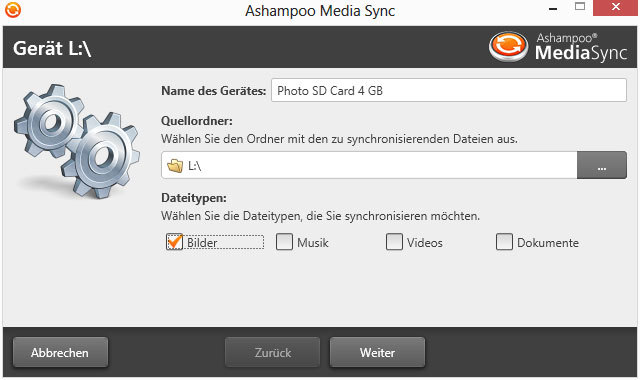
Task: Enable the Musik file type checkbox
Action: pos(284,242)
